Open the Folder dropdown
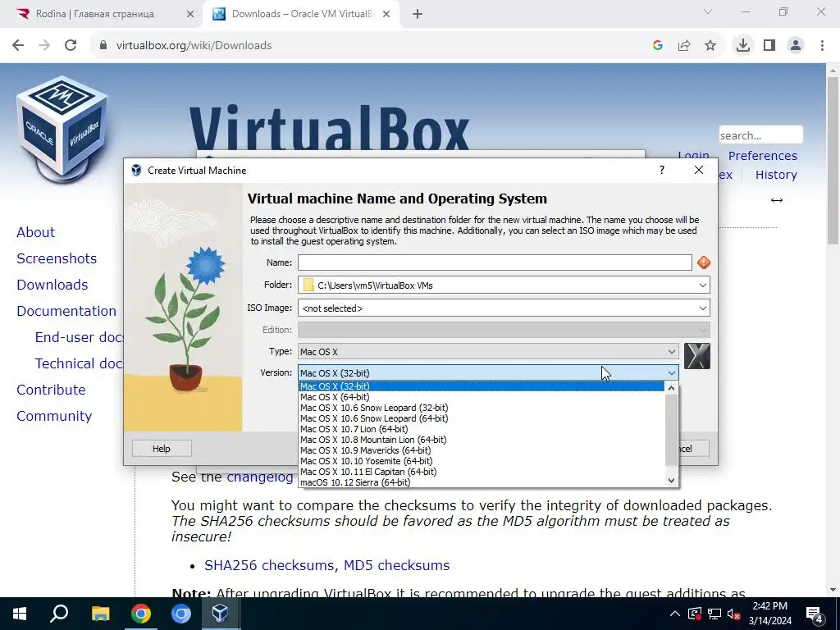The height and width of the screenshot is (630, 840). pyautogui.click(x=702, y=285)
